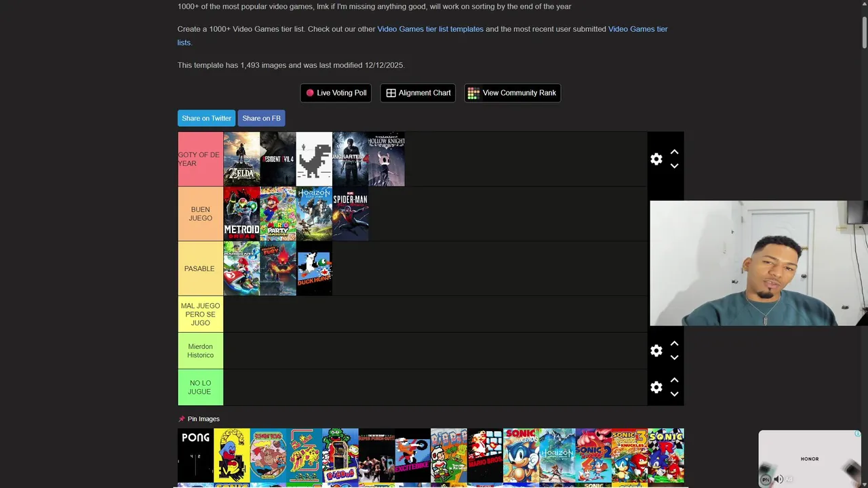Viewport: 868px width, 488px height.
Task: Select the Sonic the Hedgehog image in the pool
Action: point(521,455)
